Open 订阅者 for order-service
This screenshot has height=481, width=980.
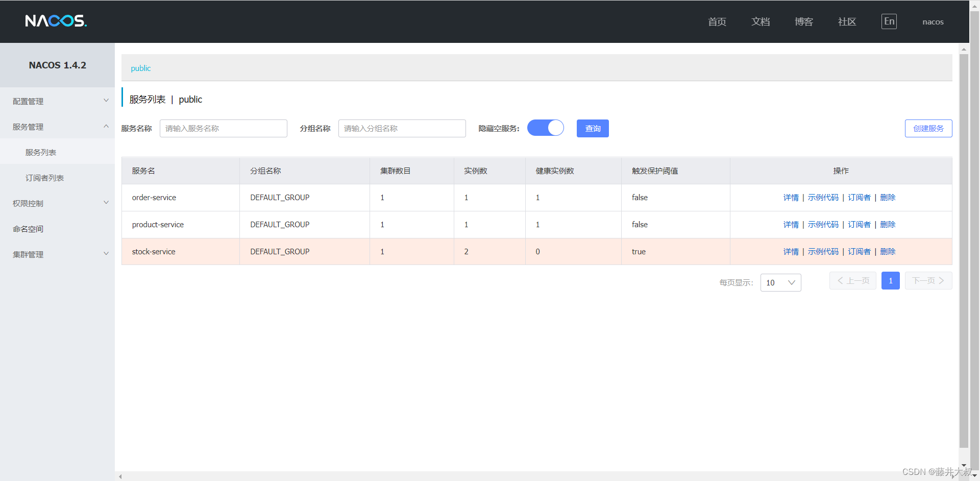(860, 198)
